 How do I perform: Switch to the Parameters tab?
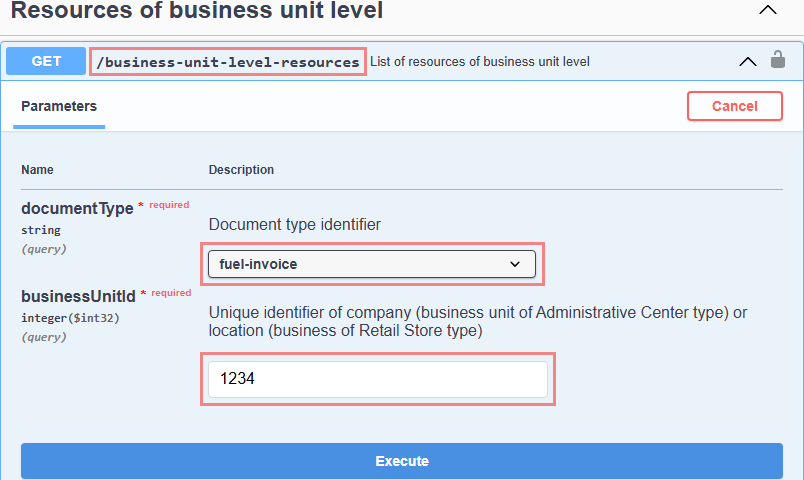[59, 106]
